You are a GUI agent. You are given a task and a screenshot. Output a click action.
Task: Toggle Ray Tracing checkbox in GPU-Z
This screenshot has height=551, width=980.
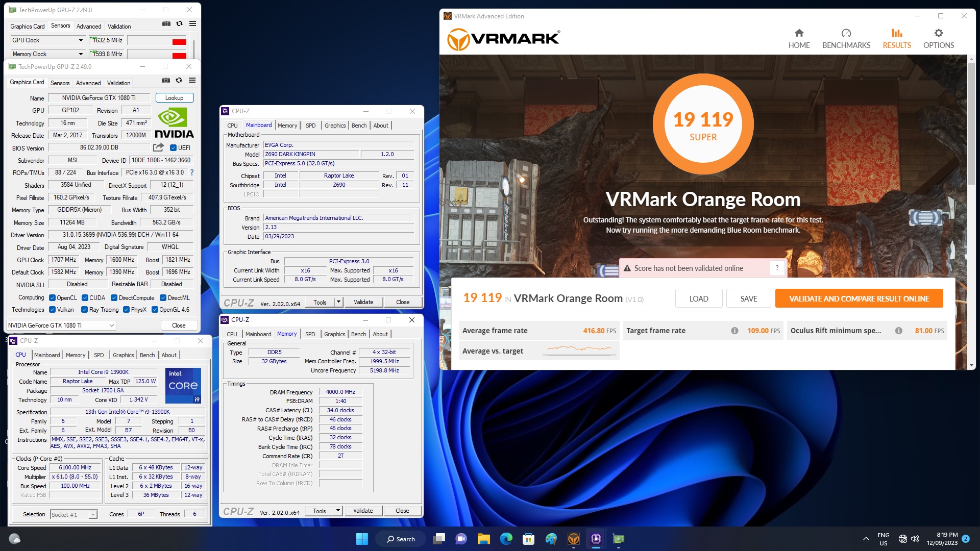pyautogui.click(x=84, y=310)
